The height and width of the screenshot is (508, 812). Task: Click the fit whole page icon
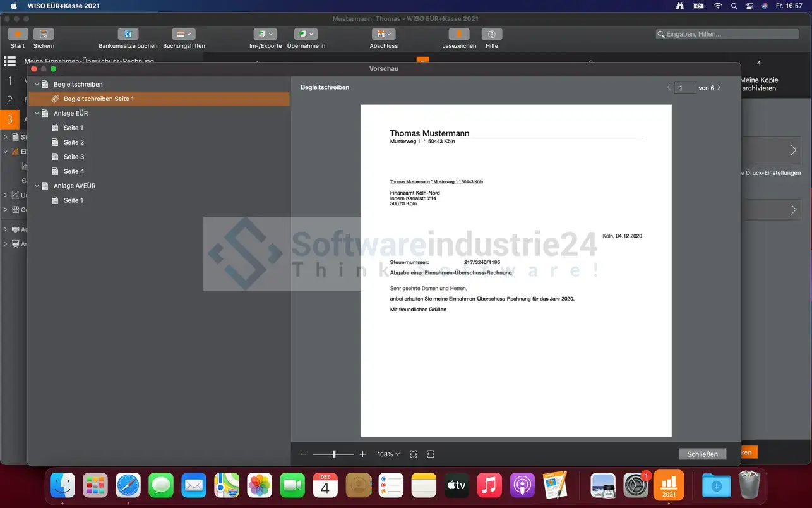(414, 454)
